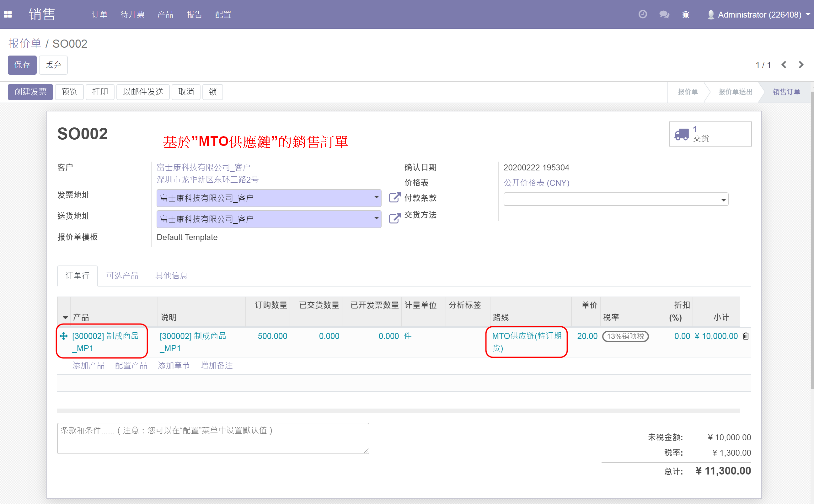Click the debug bug icon

pos(686,14)
